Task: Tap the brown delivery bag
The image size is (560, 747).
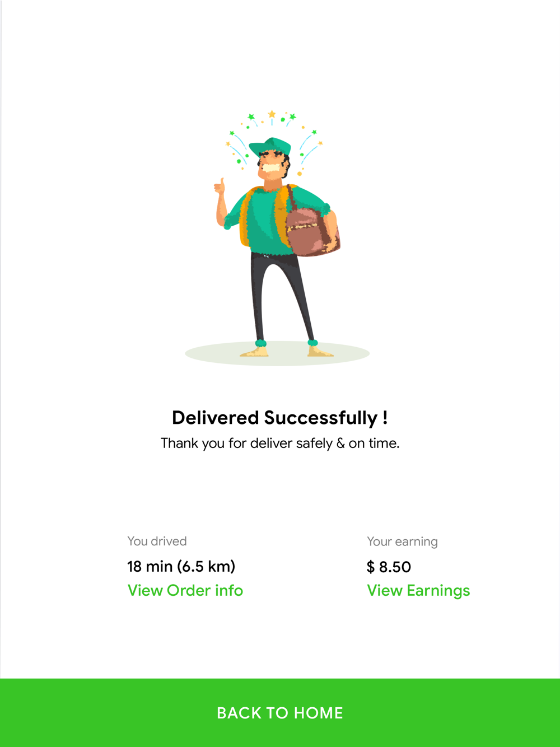Action: click(x=312, y=231)
